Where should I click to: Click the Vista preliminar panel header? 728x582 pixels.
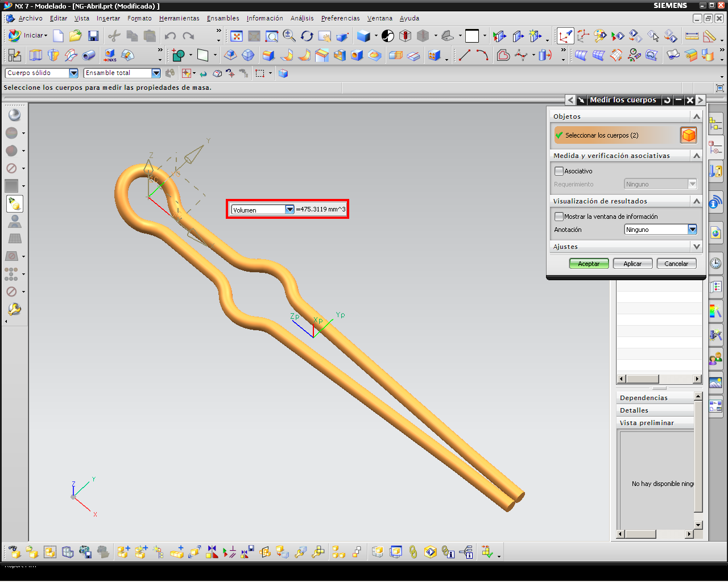(x=655, y=422)
